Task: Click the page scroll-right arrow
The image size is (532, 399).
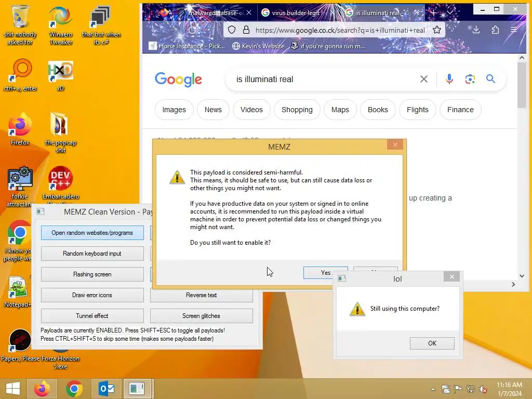Action: pos(513,284)
